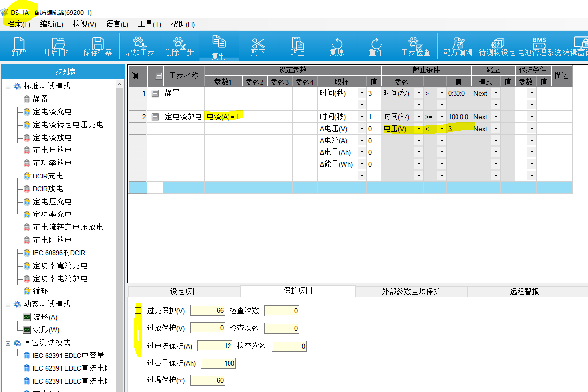Open the 语言(L) menu

(117, 24)
